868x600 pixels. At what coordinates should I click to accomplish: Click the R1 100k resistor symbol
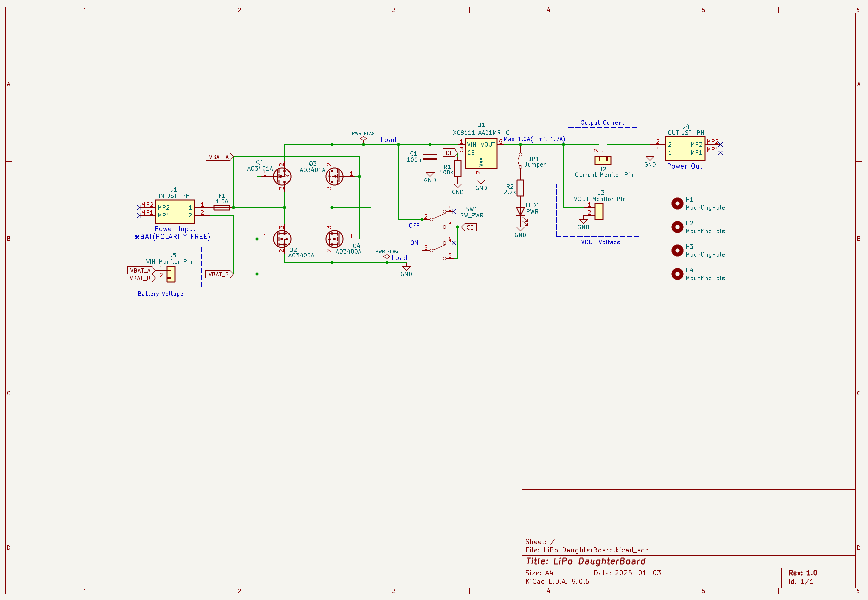[x=458, y=169]
